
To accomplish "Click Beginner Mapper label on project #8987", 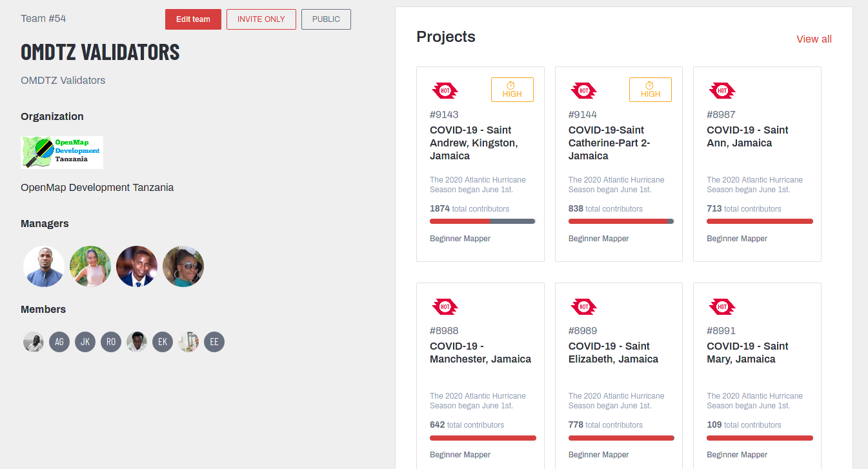I will tap(737, 238).
